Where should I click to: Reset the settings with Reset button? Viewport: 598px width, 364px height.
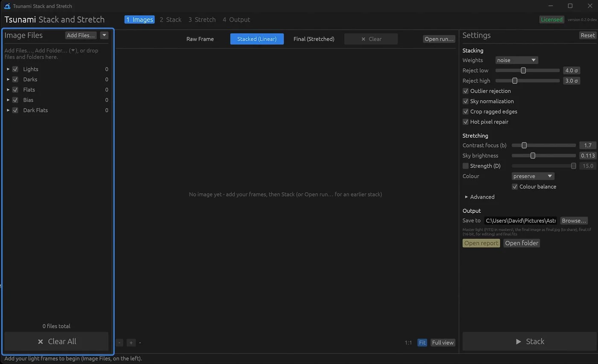pyautogui.click(x=587, y=35)
